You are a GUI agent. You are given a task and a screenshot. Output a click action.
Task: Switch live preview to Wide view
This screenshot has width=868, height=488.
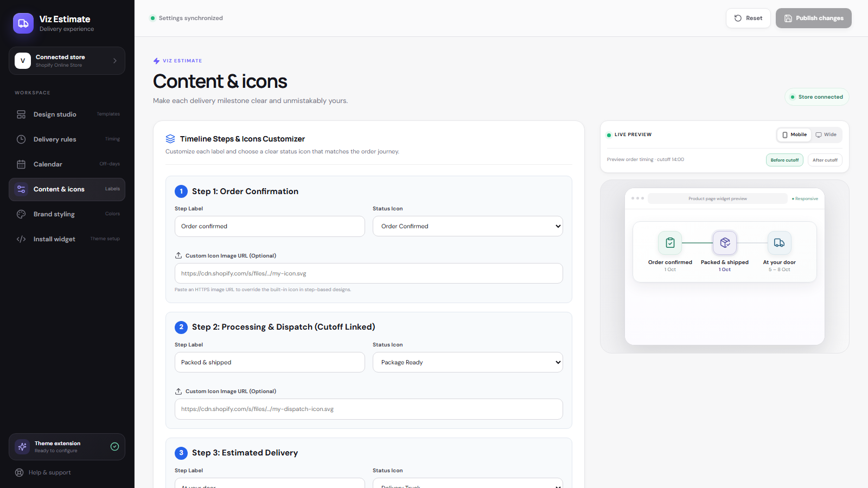tap(826, 135)
